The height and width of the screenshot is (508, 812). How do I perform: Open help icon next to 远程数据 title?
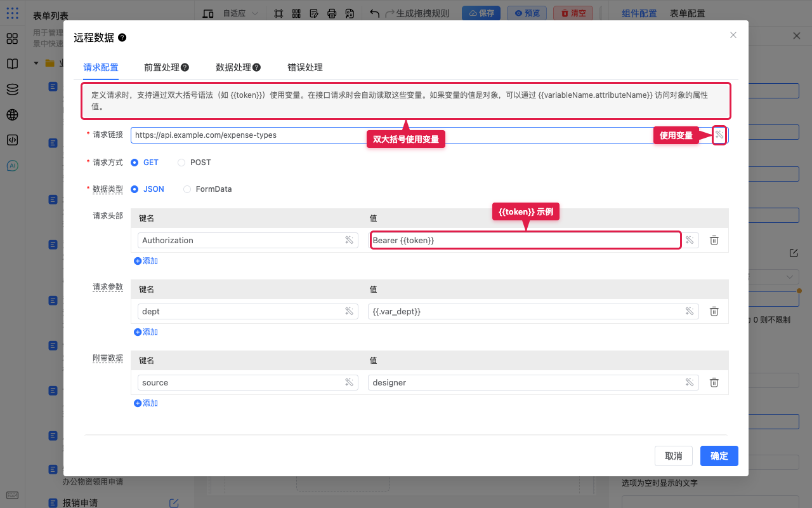(122, 37)
